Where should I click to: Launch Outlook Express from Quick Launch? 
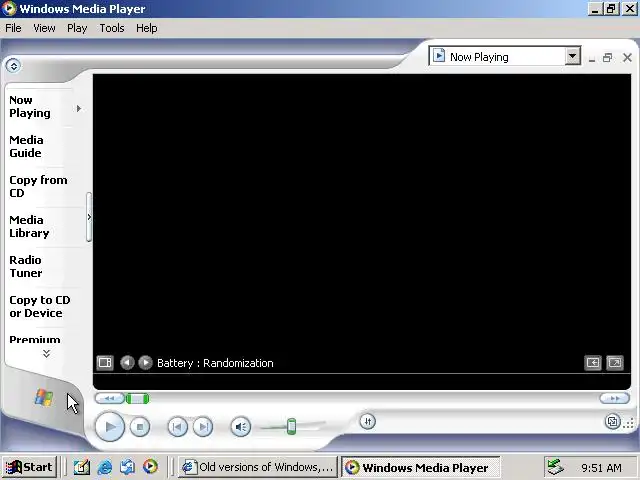(x=127, y=467)
